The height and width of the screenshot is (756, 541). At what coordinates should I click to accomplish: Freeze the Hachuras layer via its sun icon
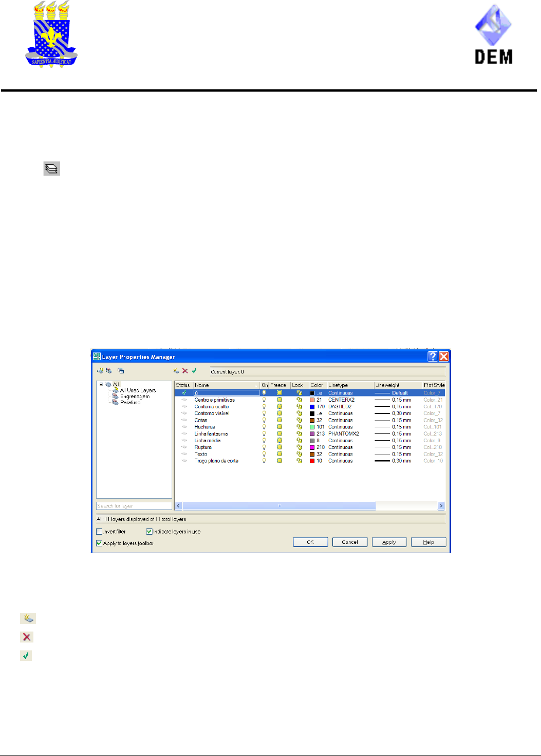(279, 427)
